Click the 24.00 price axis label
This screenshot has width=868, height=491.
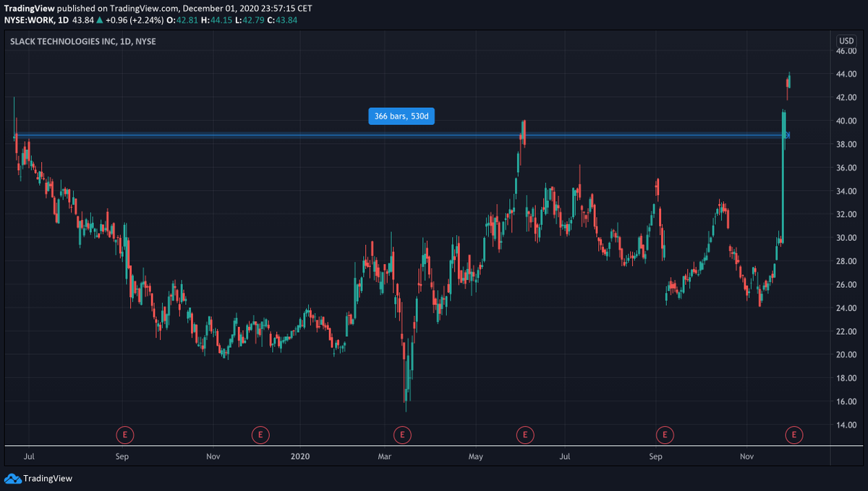point(846,308)
